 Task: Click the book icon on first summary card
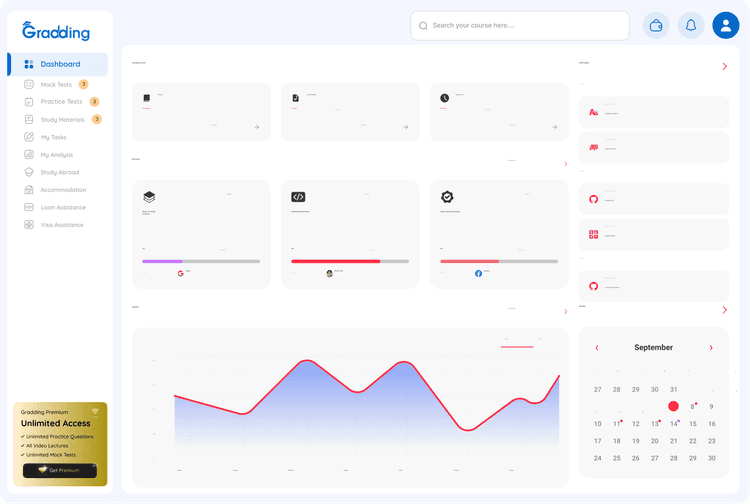[147, 98]
